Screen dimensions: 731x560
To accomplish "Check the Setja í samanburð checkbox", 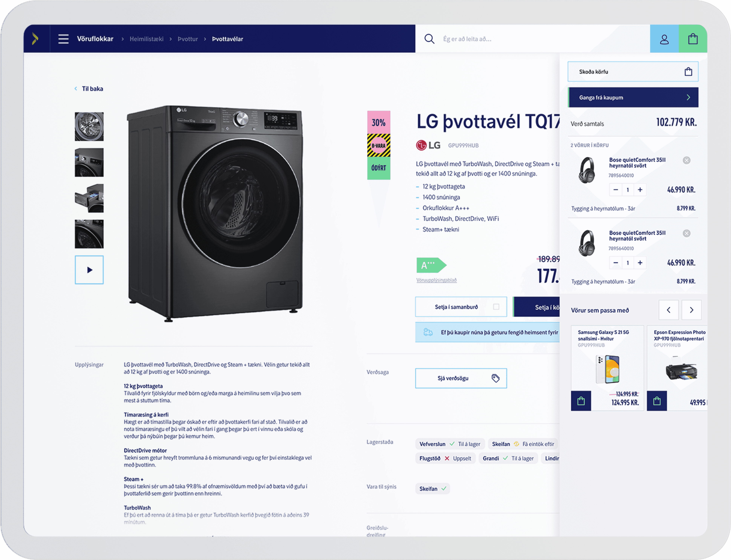I will tap(496, 307).
